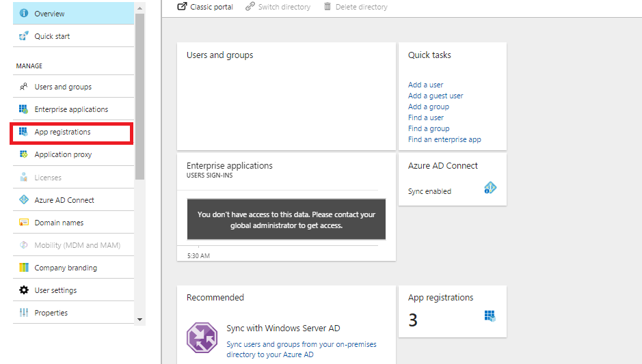
Task: Click the Quick tasks tile heading
Action: [429, 55]
